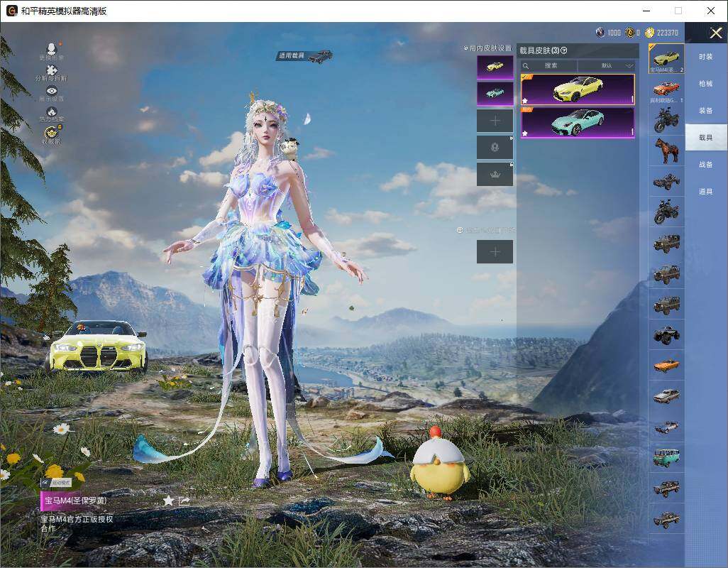Click the yellow crown badge icon
The width and height of the screenshot is (728, 568).
click(52, 133)
